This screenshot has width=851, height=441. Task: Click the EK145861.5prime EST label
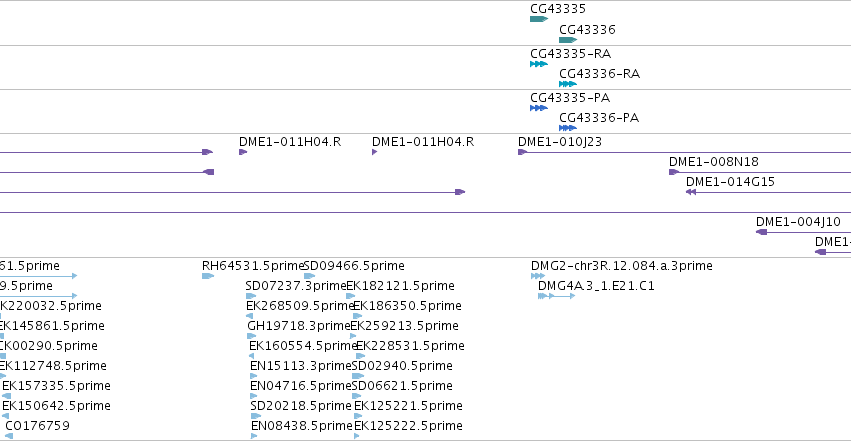51,326
